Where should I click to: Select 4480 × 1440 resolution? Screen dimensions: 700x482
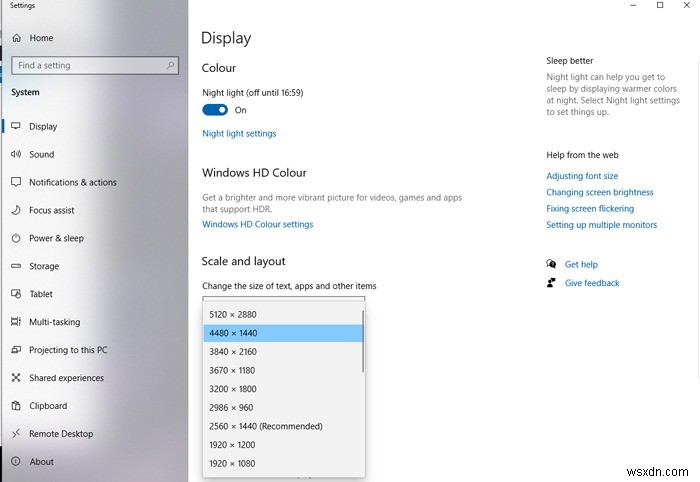283,333
